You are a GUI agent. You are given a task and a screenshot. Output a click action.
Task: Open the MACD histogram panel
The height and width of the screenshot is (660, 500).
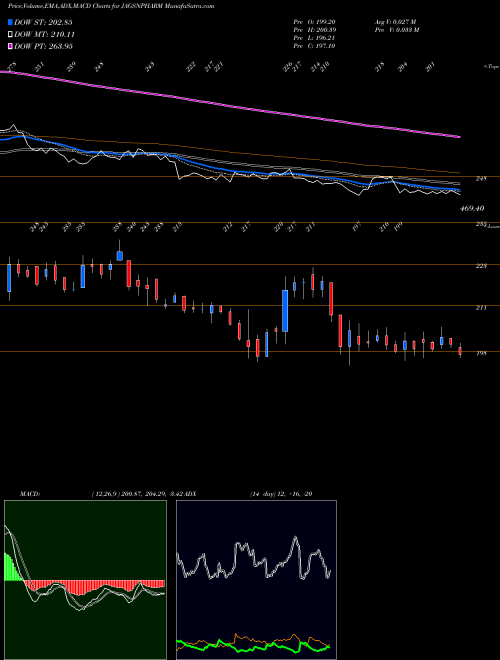pos(85,580)
